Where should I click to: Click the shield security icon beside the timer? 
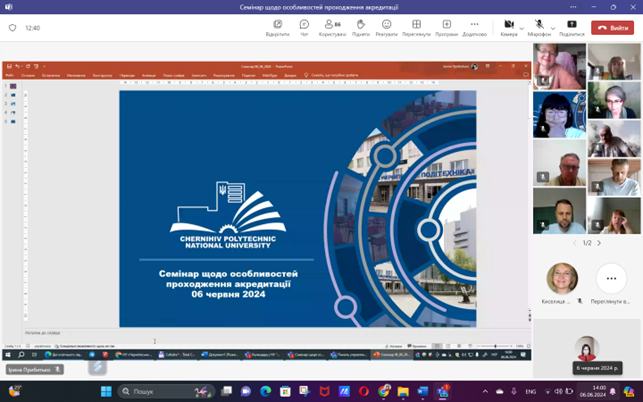tap(12, 28)
